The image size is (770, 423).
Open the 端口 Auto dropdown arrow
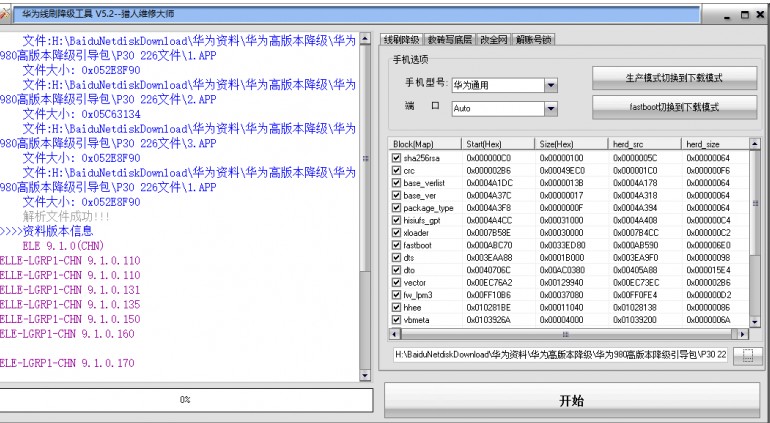pyautogui.click(x=551, y=109)
